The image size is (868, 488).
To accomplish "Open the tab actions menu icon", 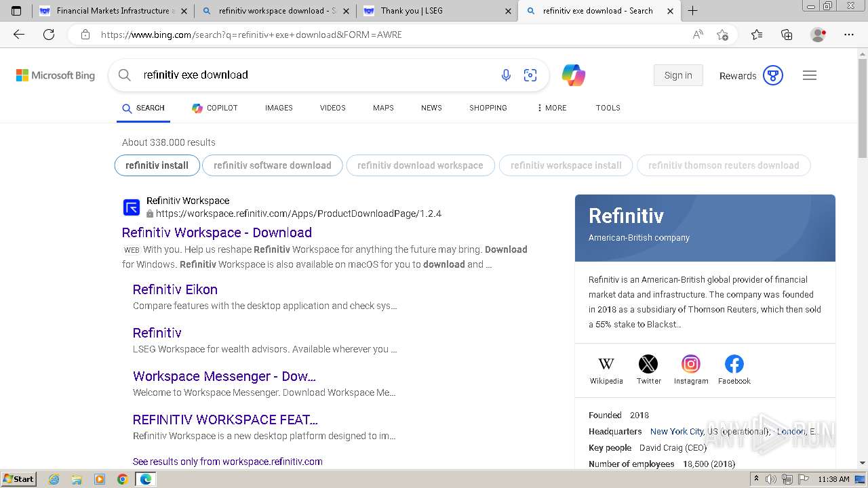I will 16,11.
